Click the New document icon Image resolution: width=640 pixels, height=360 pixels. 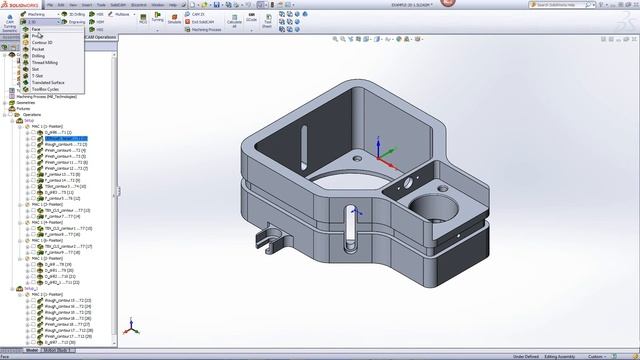click(x=192, y=5)
